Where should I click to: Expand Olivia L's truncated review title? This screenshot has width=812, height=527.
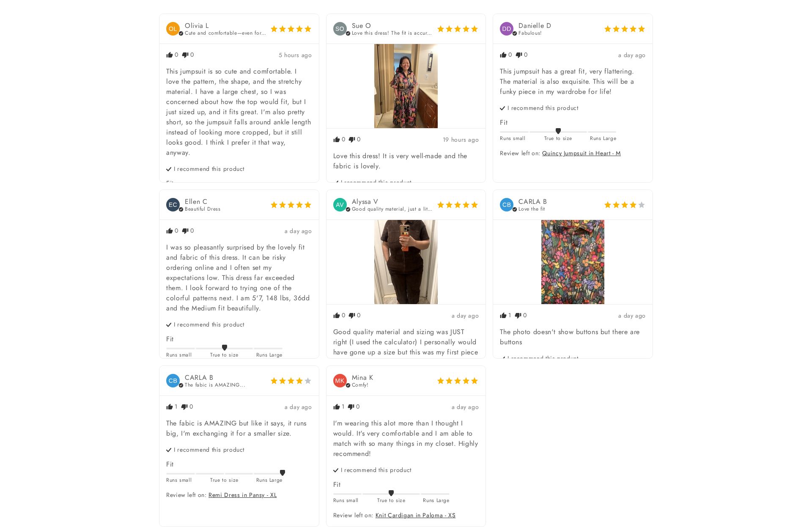[x=225, y=33]
